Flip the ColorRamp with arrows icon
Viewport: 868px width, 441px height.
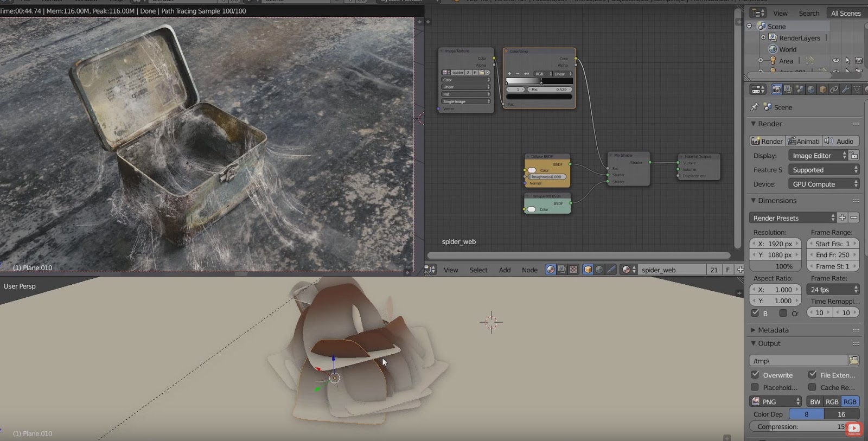click(526, 74)
